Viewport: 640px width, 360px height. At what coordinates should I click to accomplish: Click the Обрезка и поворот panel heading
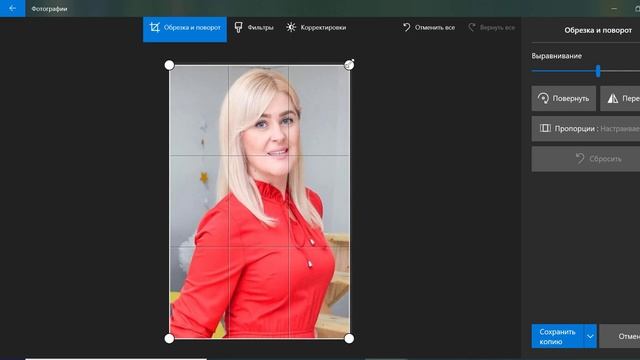(598, 30)
